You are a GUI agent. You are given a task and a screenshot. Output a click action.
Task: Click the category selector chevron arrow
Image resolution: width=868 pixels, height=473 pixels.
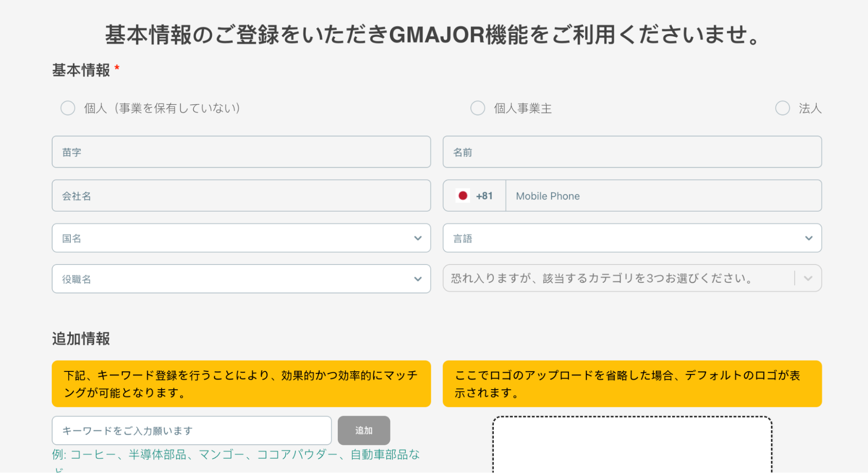[808, 278]
